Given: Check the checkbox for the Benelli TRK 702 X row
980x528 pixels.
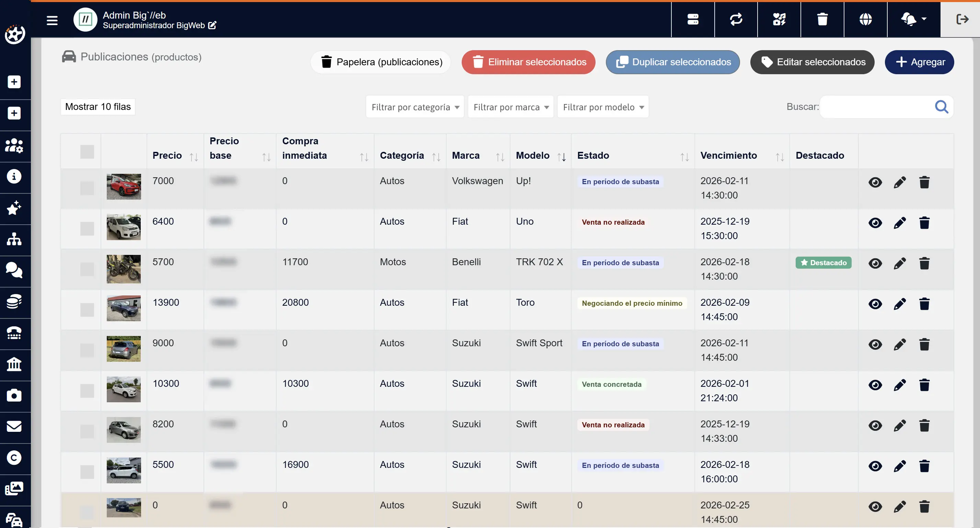Looking at the screenshot, I should tap(87, 269).
